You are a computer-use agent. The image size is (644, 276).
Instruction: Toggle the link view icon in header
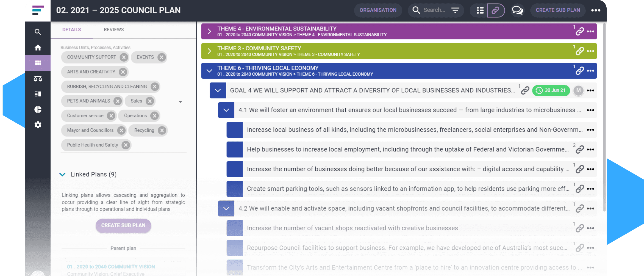495,10
